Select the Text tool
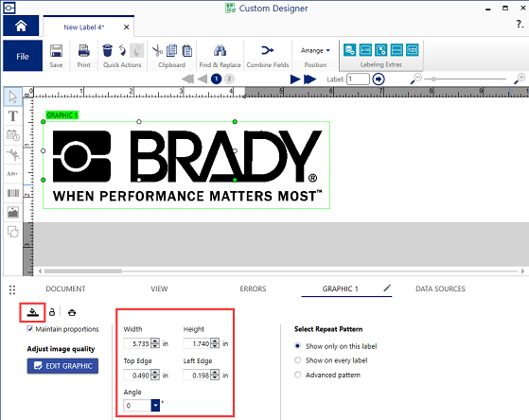This screenshot has height=420, width=529. click(13, 116)
